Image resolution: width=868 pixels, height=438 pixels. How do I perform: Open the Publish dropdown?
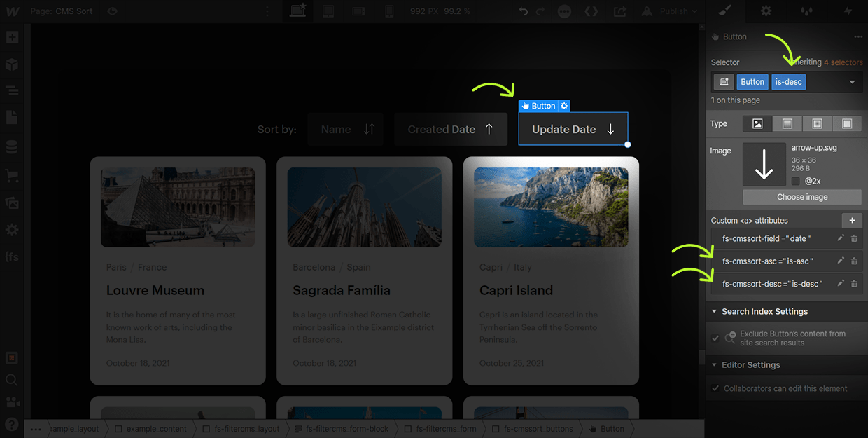(x=678, y=11)
